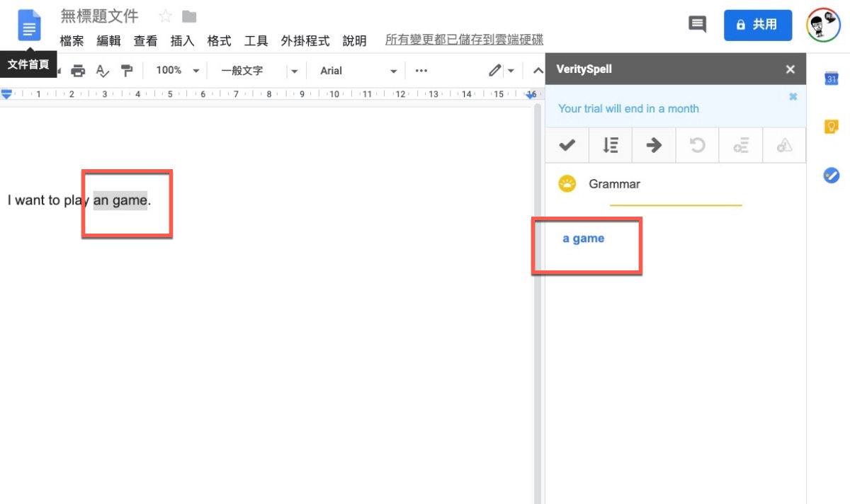Click the print icon in toolbar
The height and width of the screenshot is (504, 850).
point(79,70)
